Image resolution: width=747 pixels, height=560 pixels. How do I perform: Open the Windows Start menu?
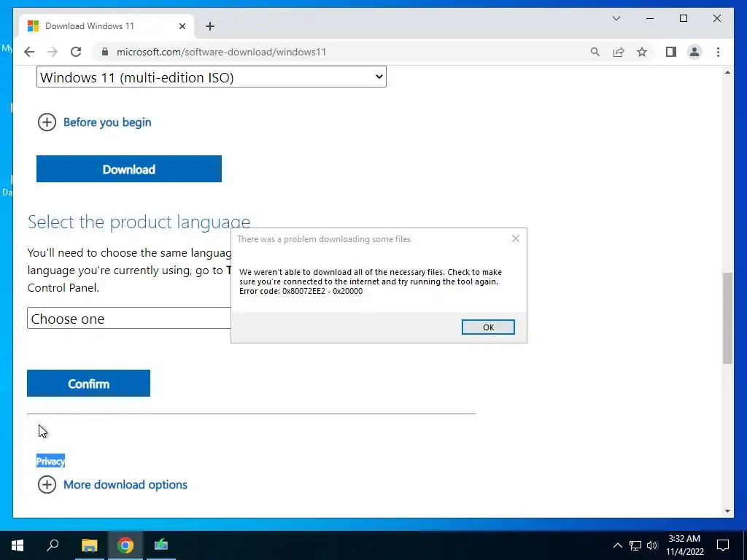[18, 545]
